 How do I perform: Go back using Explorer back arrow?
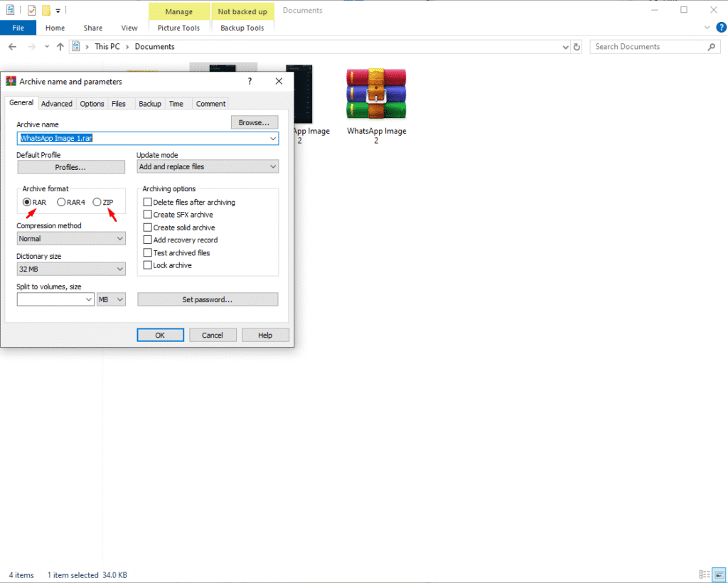pyautogui.click(x=13, y=46)
